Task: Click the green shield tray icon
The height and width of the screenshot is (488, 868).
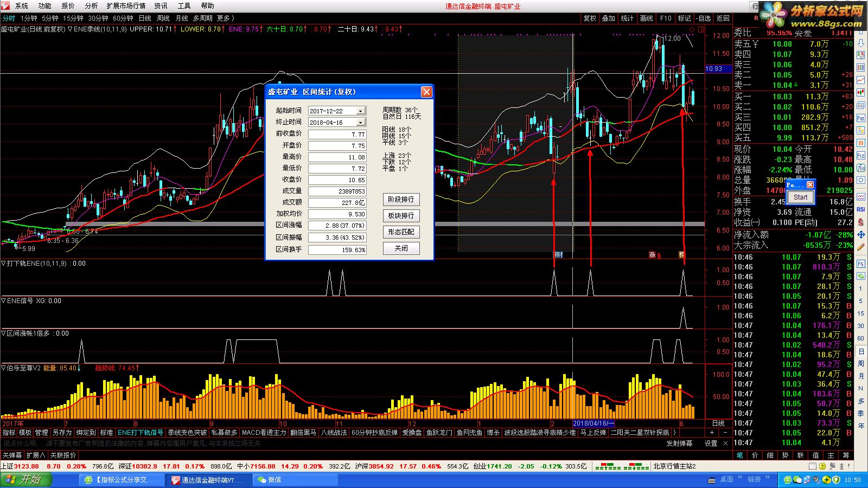Action: point(836,480)
